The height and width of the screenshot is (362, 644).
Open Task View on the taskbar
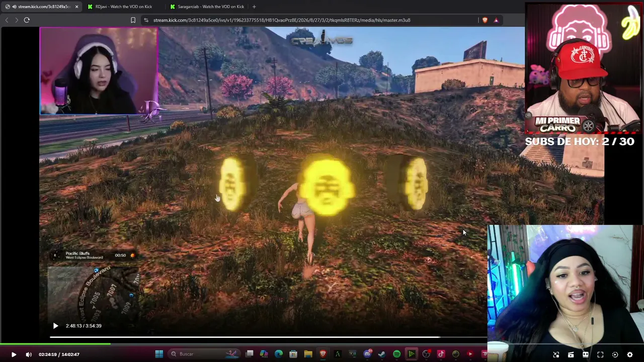[250, 354]
